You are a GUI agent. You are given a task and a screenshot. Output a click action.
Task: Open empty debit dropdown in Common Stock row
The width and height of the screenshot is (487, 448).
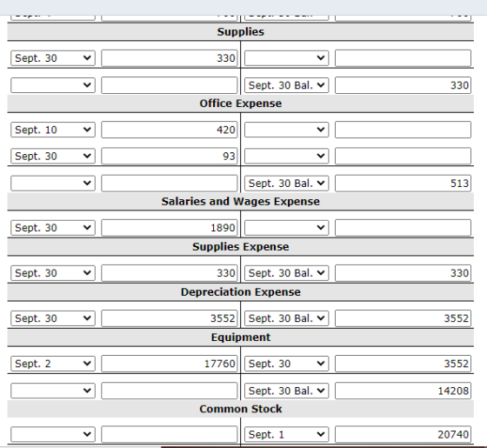[x=53, y=434]
